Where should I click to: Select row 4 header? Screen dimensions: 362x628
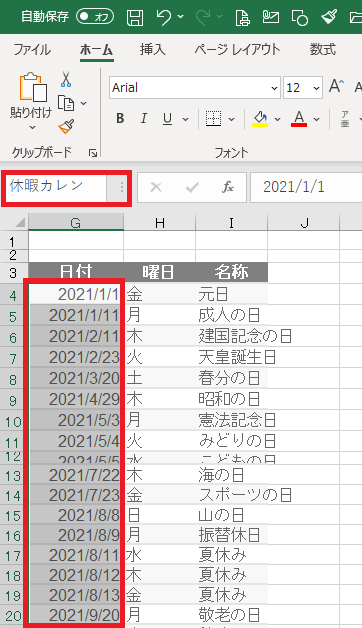[14, 295]
